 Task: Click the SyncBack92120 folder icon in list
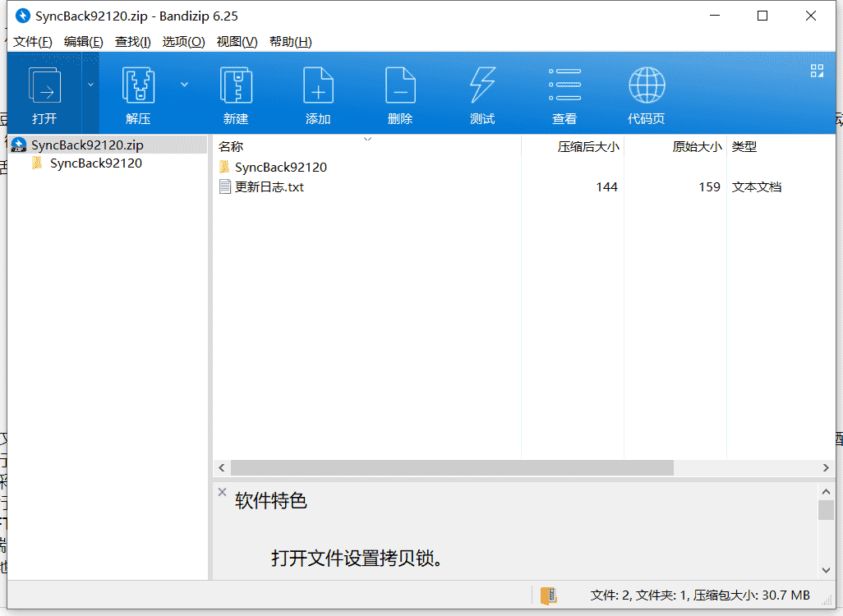point(225,167)
